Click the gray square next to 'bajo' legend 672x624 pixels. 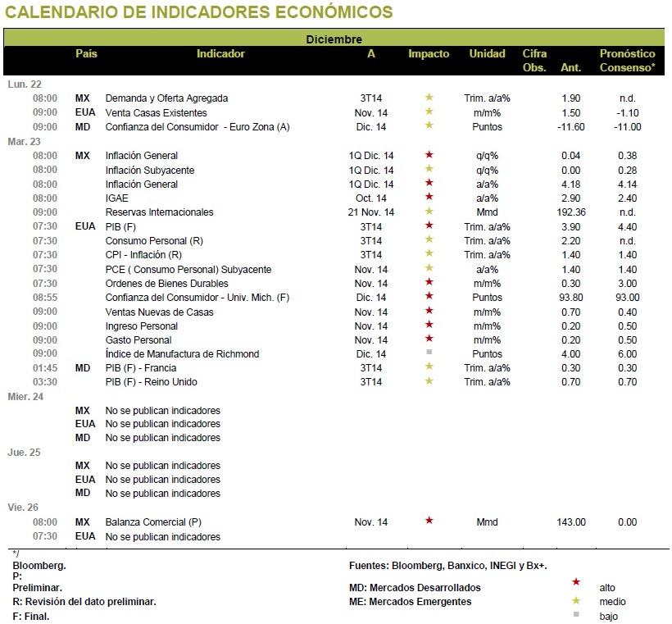(576, 614)
